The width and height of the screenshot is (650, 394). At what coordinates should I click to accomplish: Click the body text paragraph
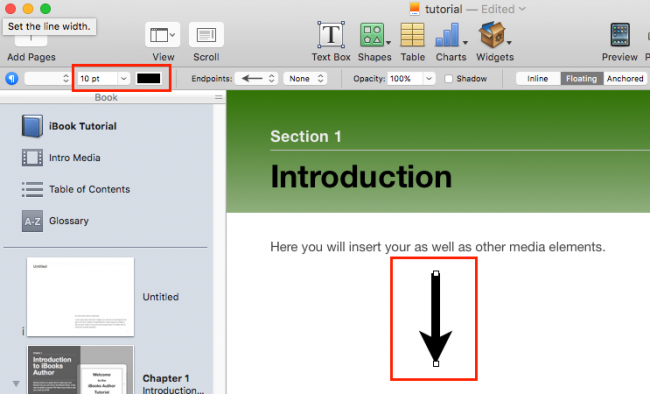point(438,247)
